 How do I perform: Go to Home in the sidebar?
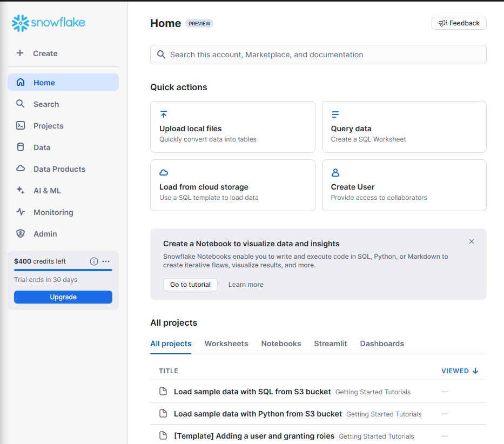click(x=63, y=82)
